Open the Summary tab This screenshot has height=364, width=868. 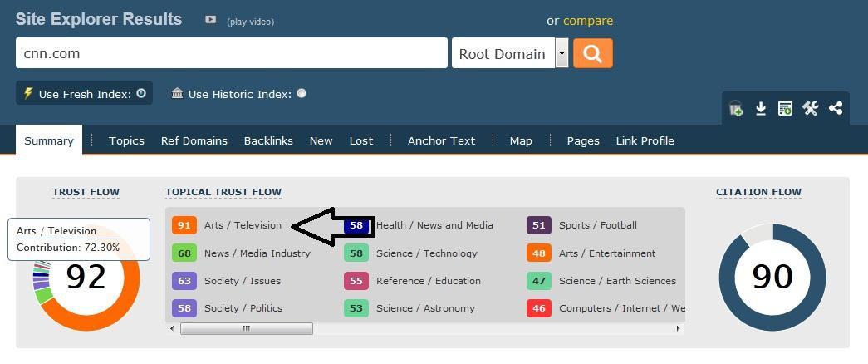(x=49, y=140)
